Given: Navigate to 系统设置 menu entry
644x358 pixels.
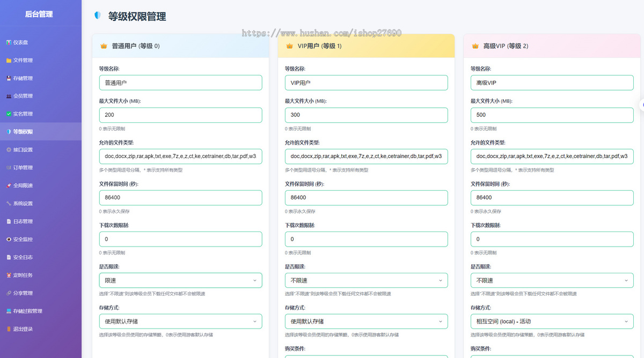Looking at the screenshot, I should pyautogui.click(x=41, y=204).
